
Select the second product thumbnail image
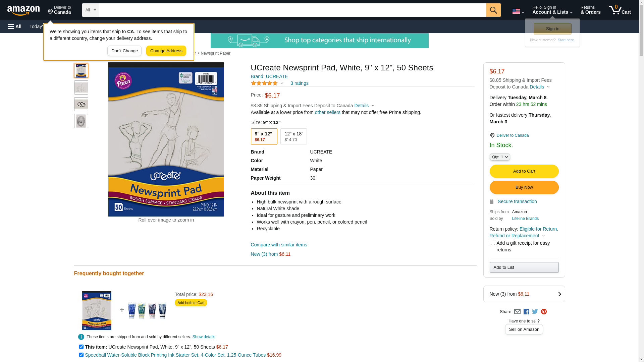point(81,87)
